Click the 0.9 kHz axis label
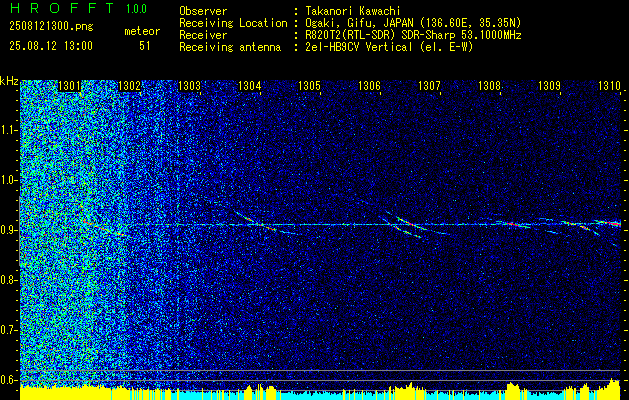This screenshot has width=629, height=400. point(8,230)
